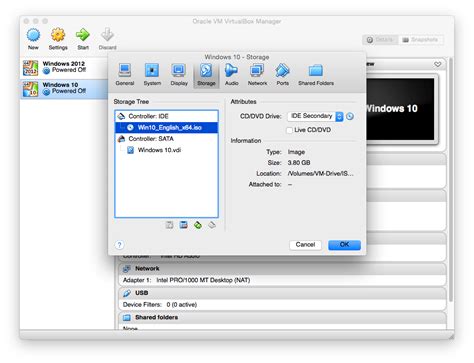Click the Location path value
This screenshot has height=363, width=474.
pos(320,174)
